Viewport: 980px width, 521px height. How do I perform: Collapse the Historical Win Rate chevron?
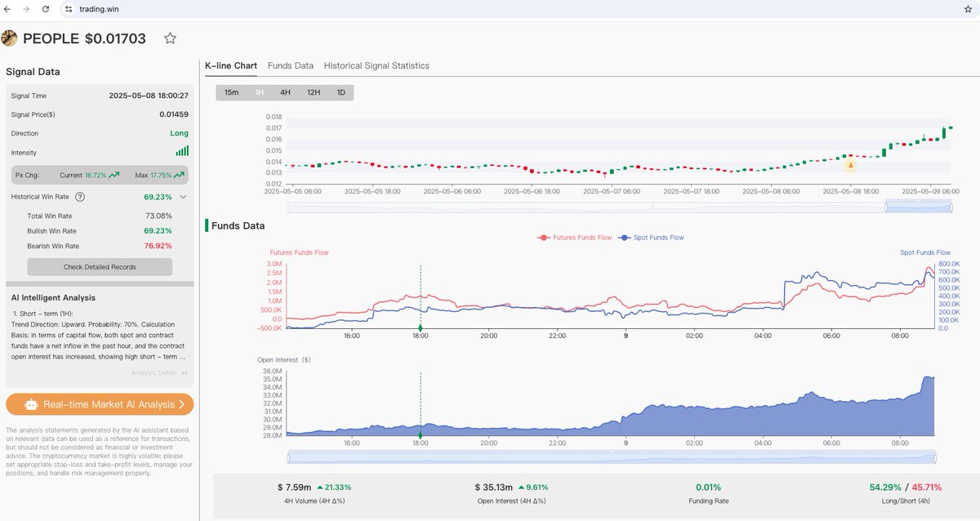click(x=183, y=197)
